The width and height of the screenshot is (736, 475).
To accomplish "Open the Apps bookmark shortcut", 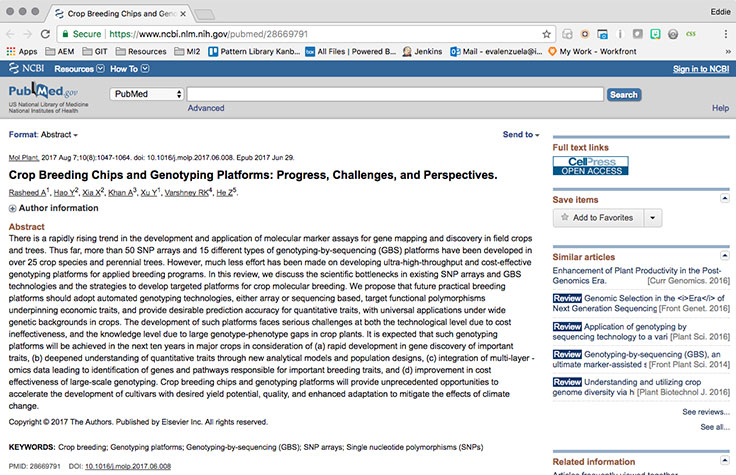I will pyautogui.click(x=22, y=51).
